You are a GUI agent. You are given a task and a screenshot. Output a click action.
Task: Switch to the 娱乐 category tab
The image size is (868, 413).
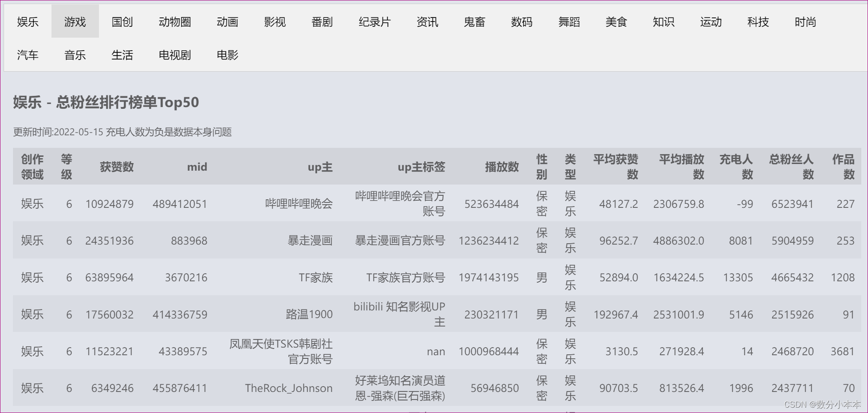pyautogui.click(x=28, y=22)
